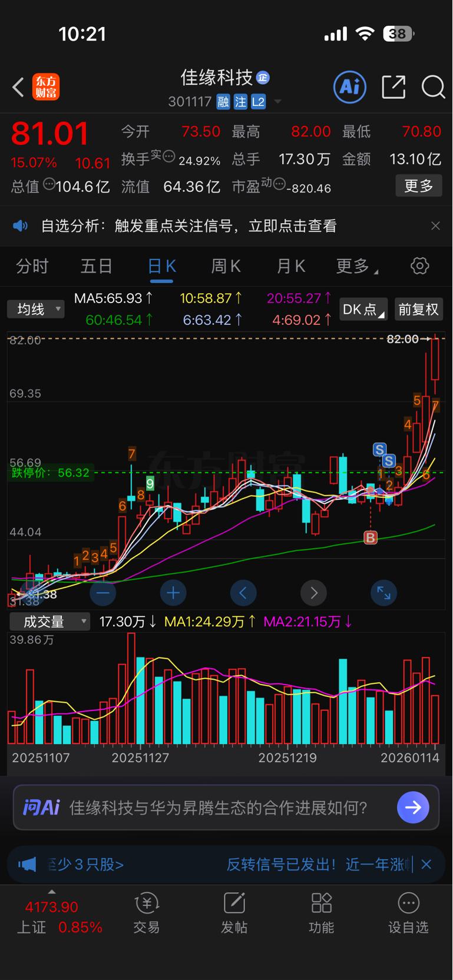453x980 pixels.
Task: Open the 自选分析 signal notice
Action: (189, 226)
